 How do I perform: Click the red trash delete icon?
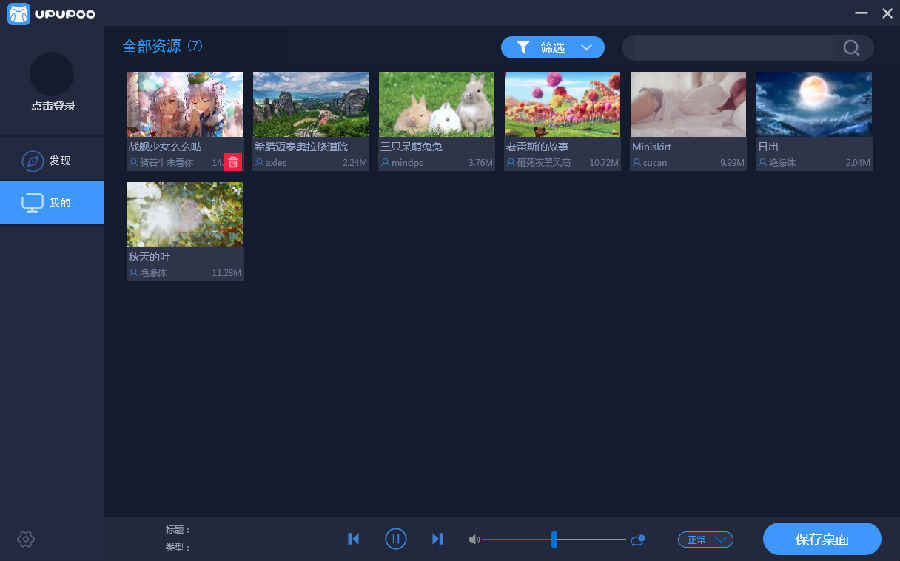point(233,162)
